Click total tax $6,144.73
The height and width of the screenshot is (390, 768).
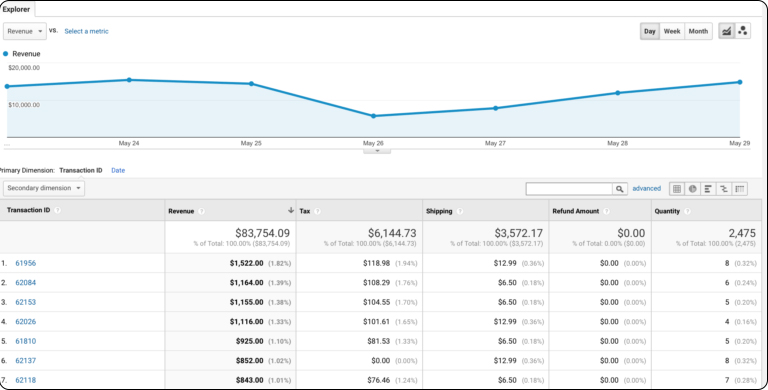pos(392,233)
